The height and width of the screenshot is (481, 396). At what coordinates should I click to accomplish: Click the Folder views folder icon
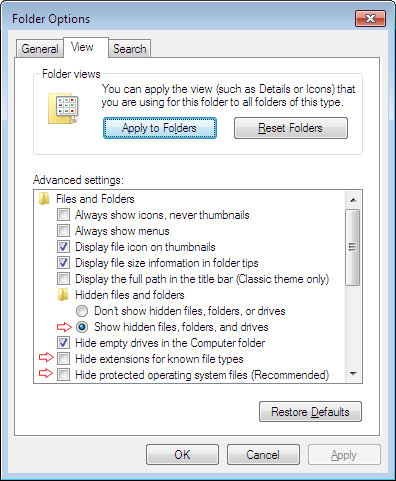[63, 109]
